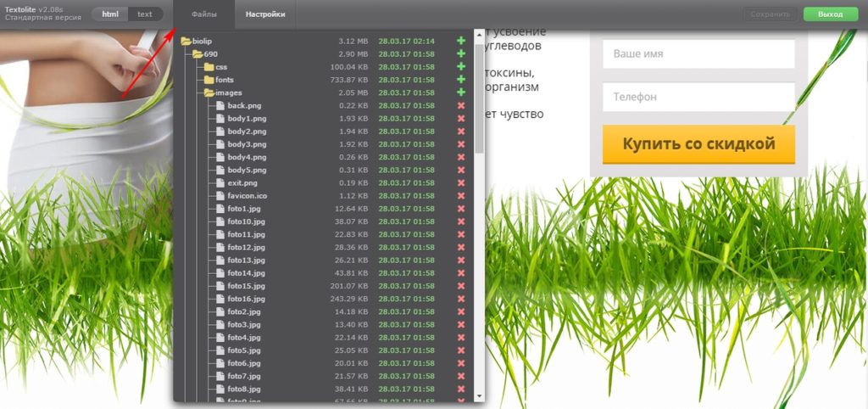
Task: Delete body3.png with its red X
Action: tap(460, 144)
